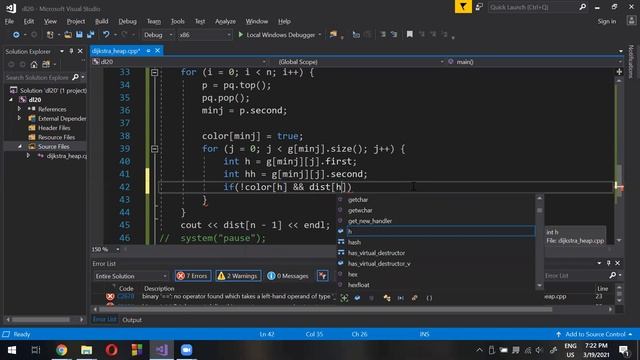Click Add to Source Control
The height and width of the screenshot is (360, 640).
[x=595, y=334]
